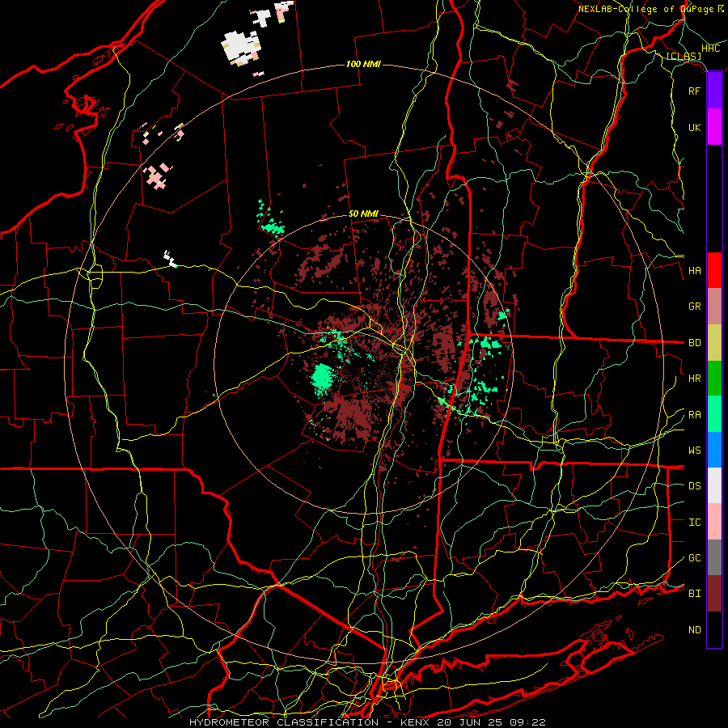Click the "IC" legend label
The height and width of the screenshot is (728, 728).
[x=695, y=523]
